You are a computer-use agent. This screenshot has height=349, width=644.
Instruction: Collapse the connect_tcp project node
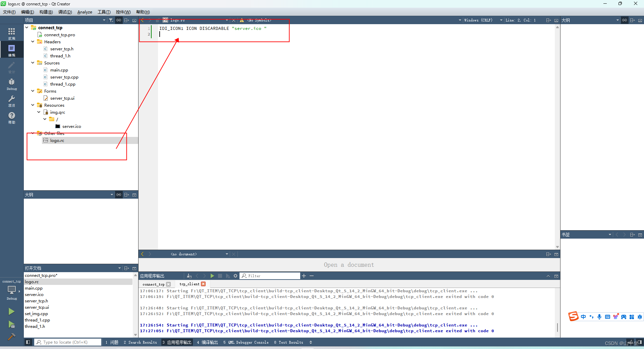tap(27, 28)
